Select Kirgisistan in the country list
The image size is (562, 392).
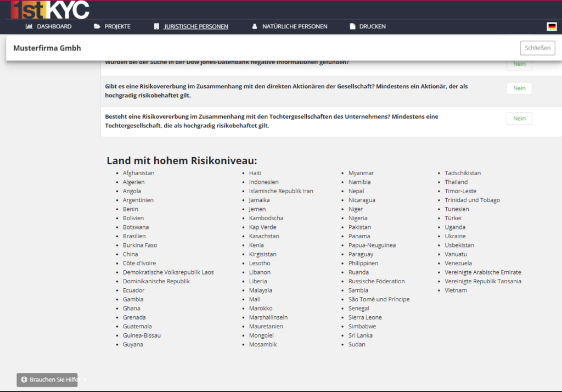coord(263,254)
